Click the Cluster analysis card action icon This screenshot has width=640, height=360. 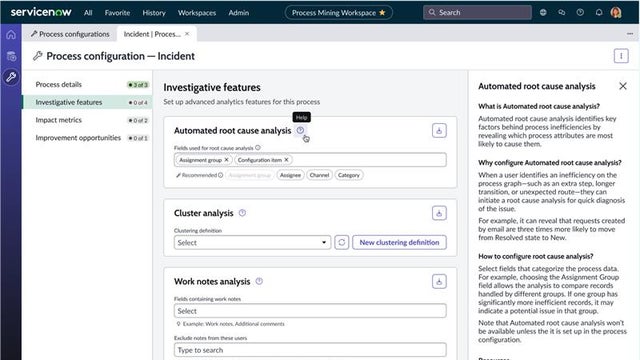pos(439,213)
